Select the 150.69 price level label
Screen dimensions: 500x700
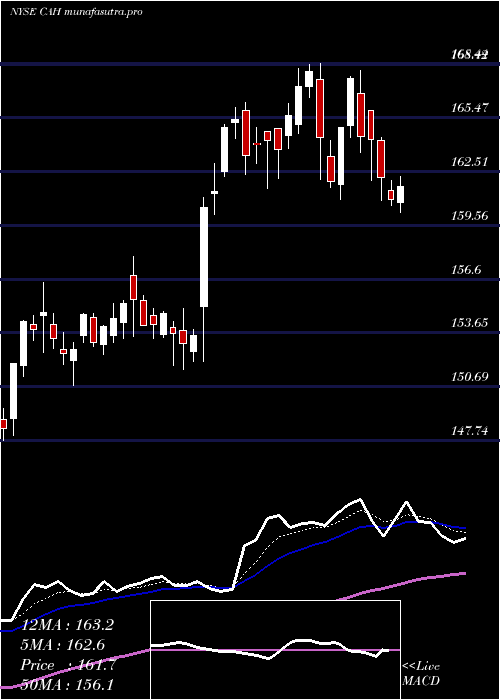(469, 377)
